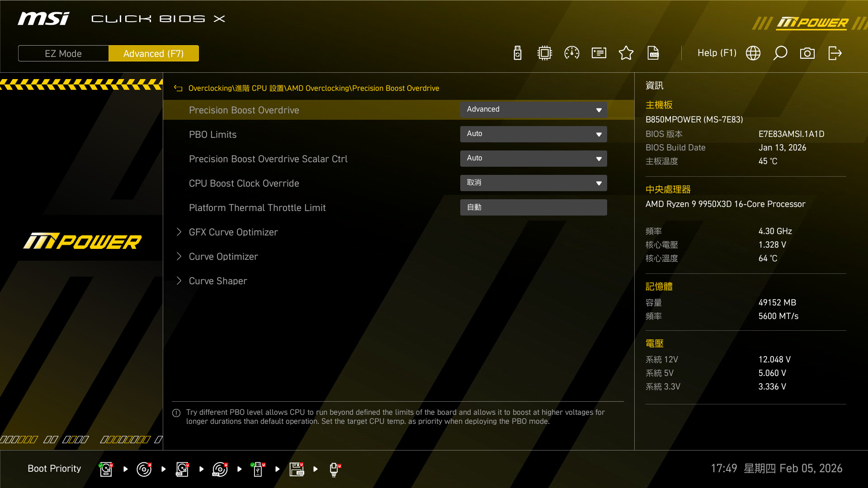Screen dimensions: 868x488
Task: Open the favorites star icon
Action: (x=626, y=53)
